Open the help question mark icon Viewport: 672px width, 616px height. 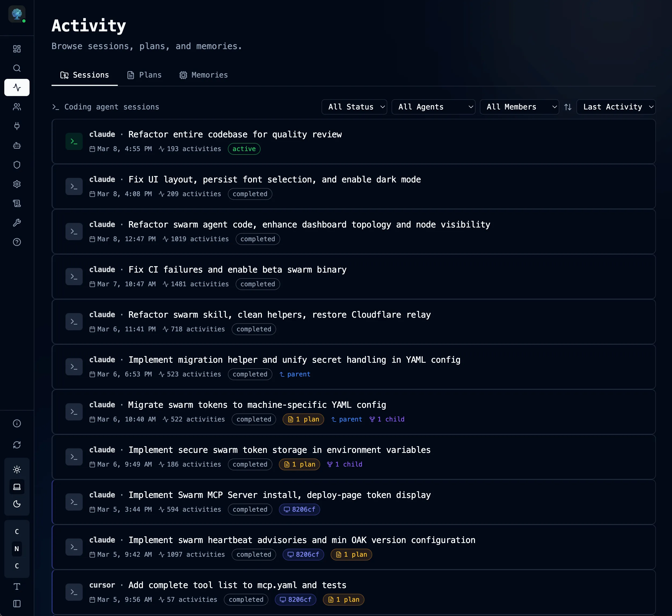[17, 242]
